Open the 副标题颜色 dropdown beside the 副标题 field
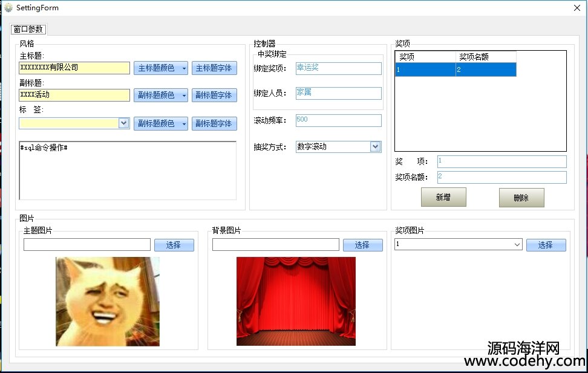The height and width of the screenshot is (373, 588). click(x=161, y=96)
